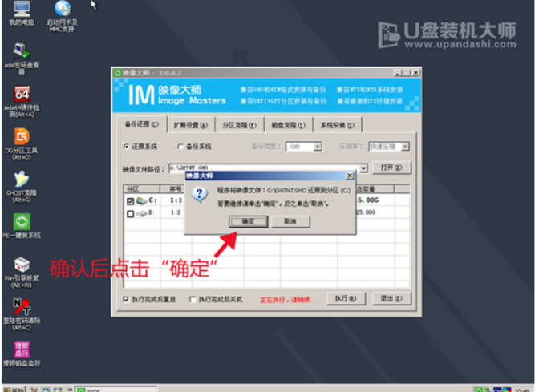This screenshot has width=535, height=392.
Task: Launch the GHOST clone (GHOST克隆) desktop icon
Action: click(x=22, y=178)
